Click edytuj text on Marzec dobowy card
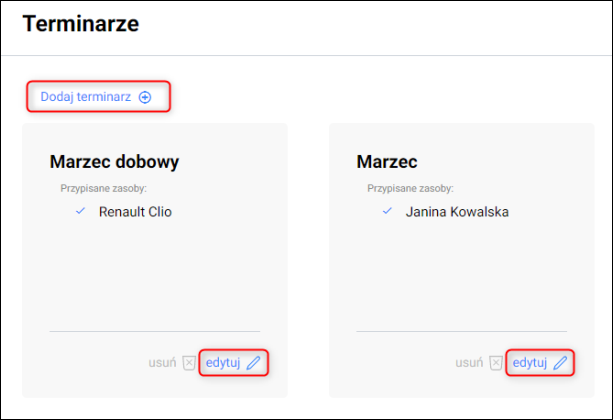 pyautogui.click(x=223, y=363)
